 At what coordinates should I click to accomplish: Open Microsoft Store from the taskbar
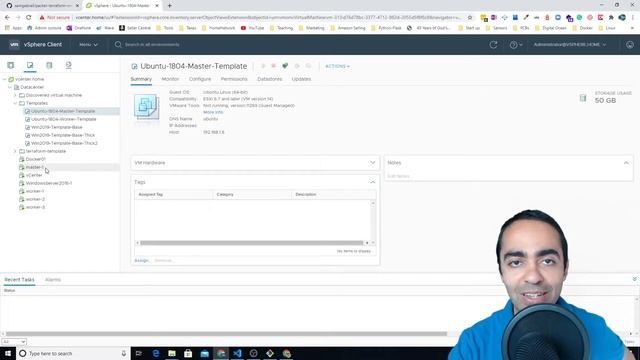pos(188,353)
